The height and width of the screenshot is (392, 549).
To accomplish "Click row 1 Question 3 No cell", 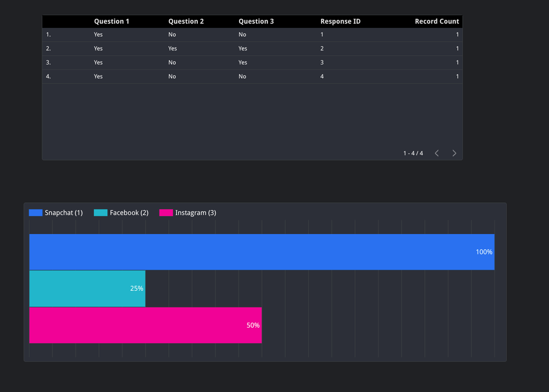I will (242, 34).
